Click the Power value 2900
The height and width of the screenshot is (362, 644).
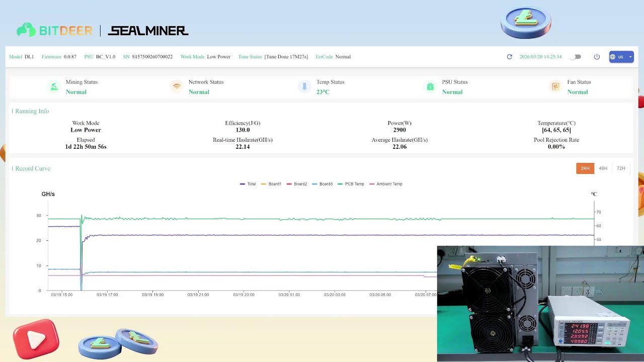399,130
